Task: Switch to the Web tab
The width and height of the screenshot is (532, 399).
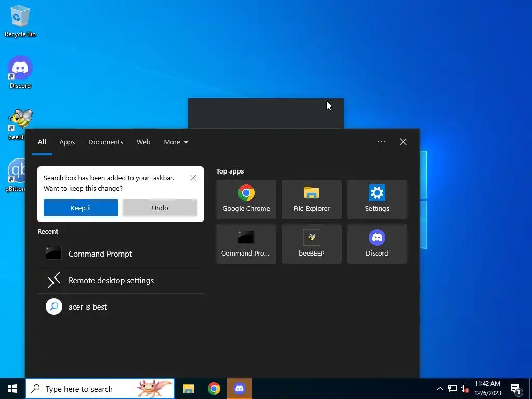Action: click(143, 142)
